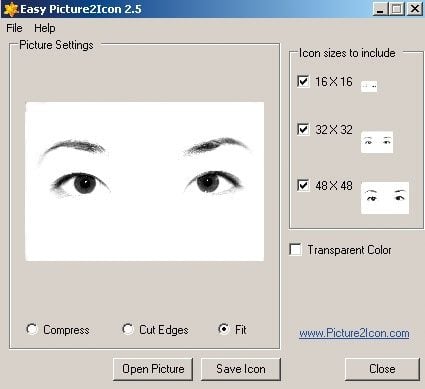Screen dimensions: 425x389
Task: Click the 16×16 icon preview thumbnail
Action: click(x=369, y=86)
